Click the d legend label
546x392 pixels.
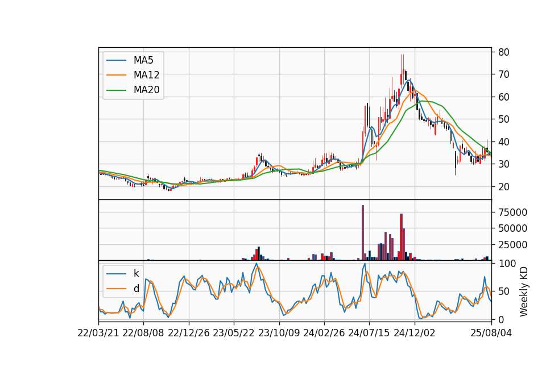coord(136,289)
